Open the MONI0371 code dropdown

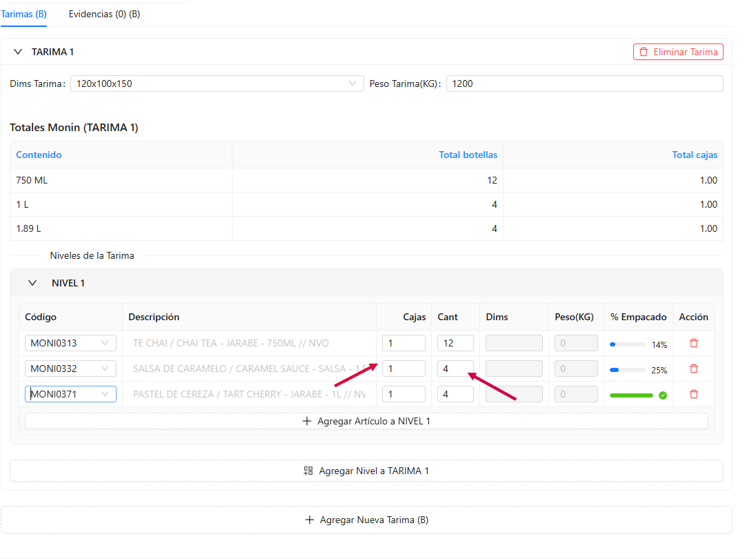tap(70, 394)
